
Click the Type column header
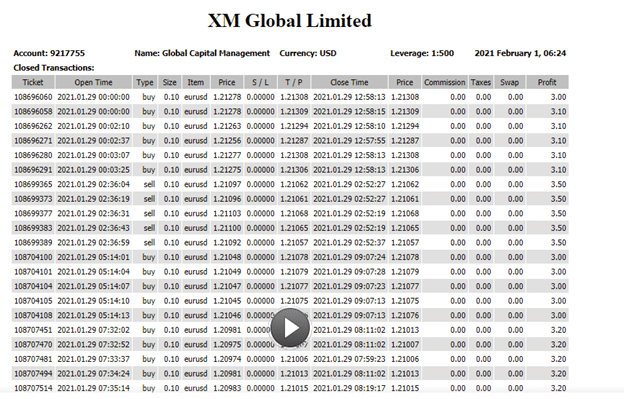tap(145, 82)
